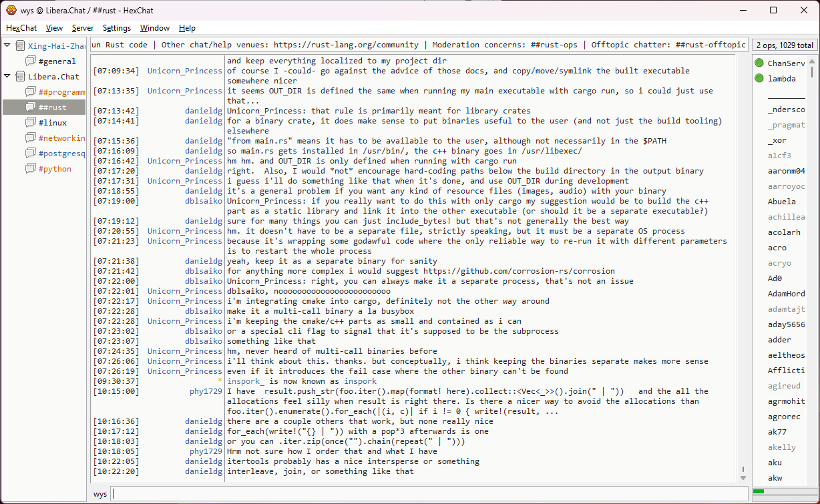This screenshot has height=504, width=820.
Task: Click the wys nickname button
Action: pos(100,494)
